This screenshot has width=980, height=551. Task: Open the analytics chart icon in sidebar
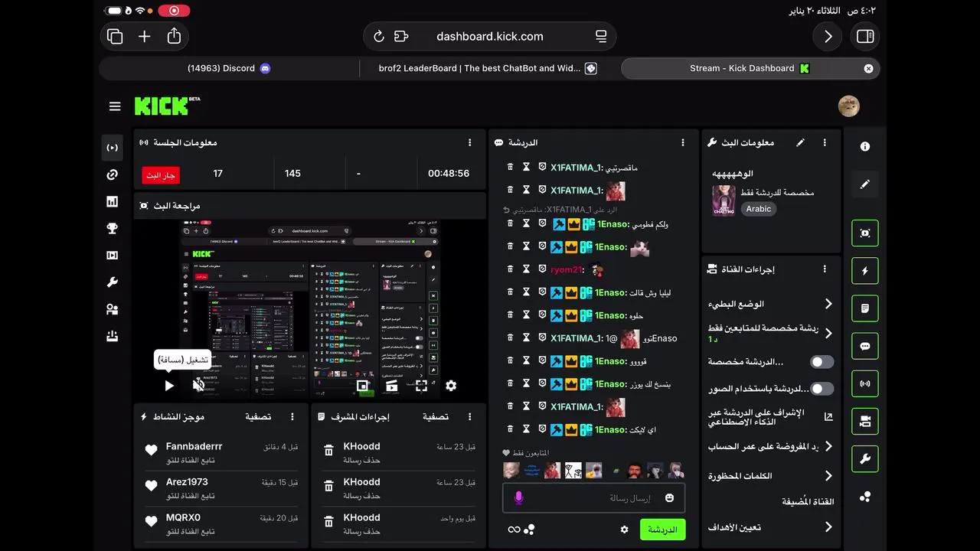point(113,201)
